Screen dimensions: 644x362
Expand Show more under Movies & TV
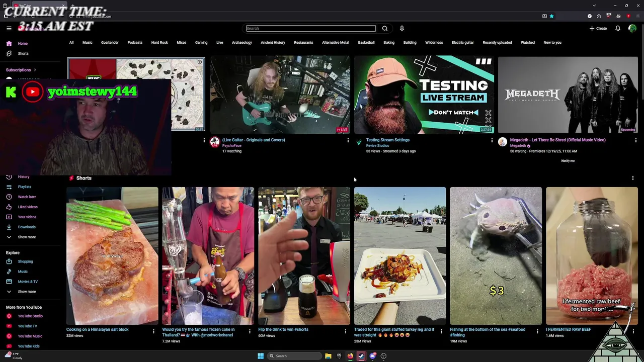(27, 292)
